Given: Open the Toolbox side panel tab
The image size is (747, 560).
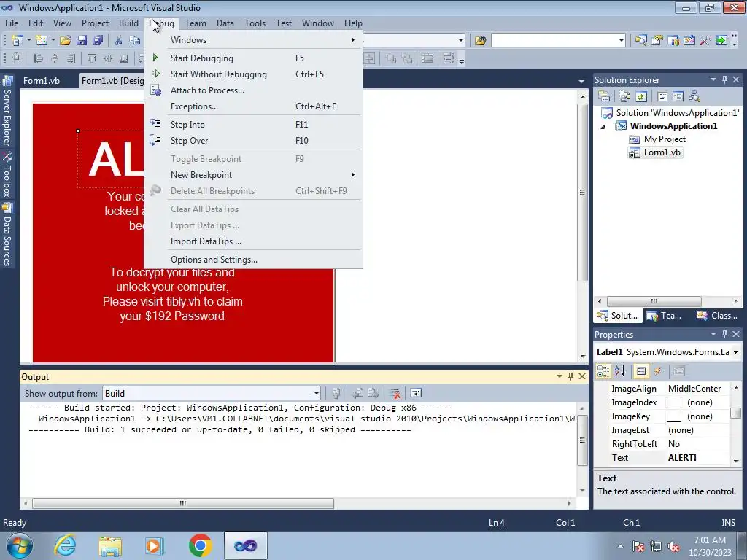Looking at the screenshot, I should coord(7,175).
